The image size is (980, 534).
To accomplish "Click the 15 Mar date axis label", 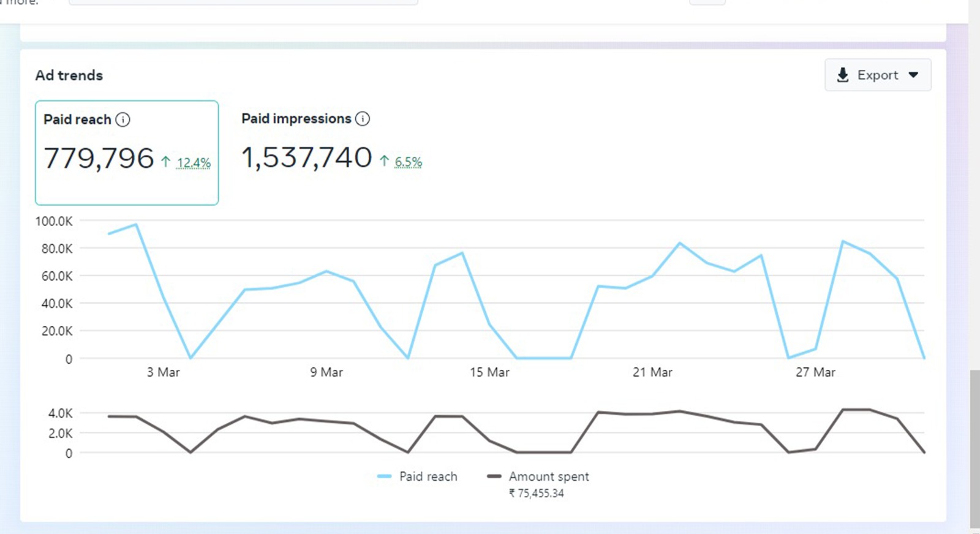I will (489, 372).
